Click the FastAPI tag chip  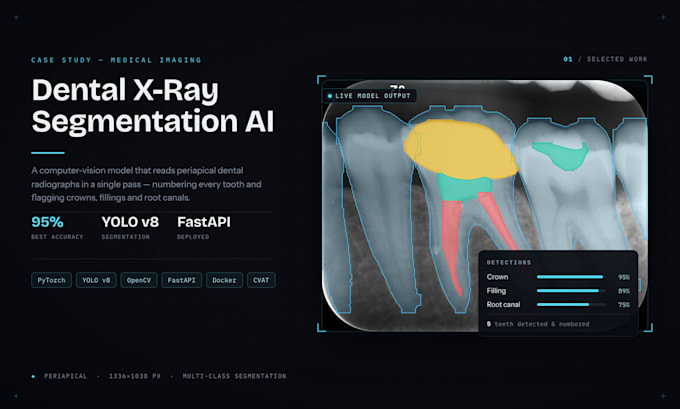click(x=181, y=280)
